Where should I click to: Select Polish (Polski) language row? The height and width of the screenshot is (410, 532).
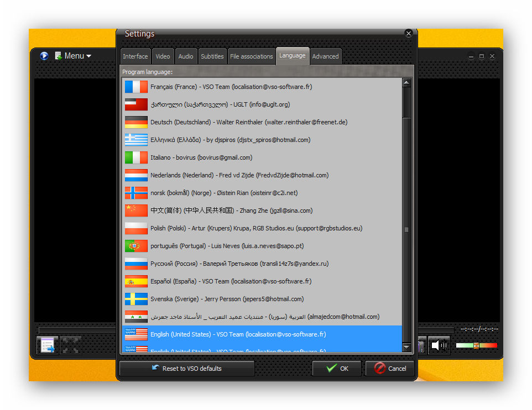(x=262, y=228)
